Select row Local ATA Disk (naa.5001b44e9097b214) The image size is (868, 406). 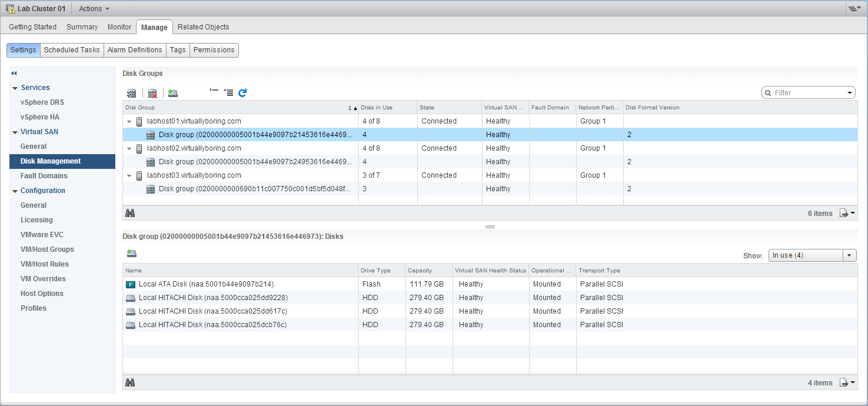[x=490, y=284]
